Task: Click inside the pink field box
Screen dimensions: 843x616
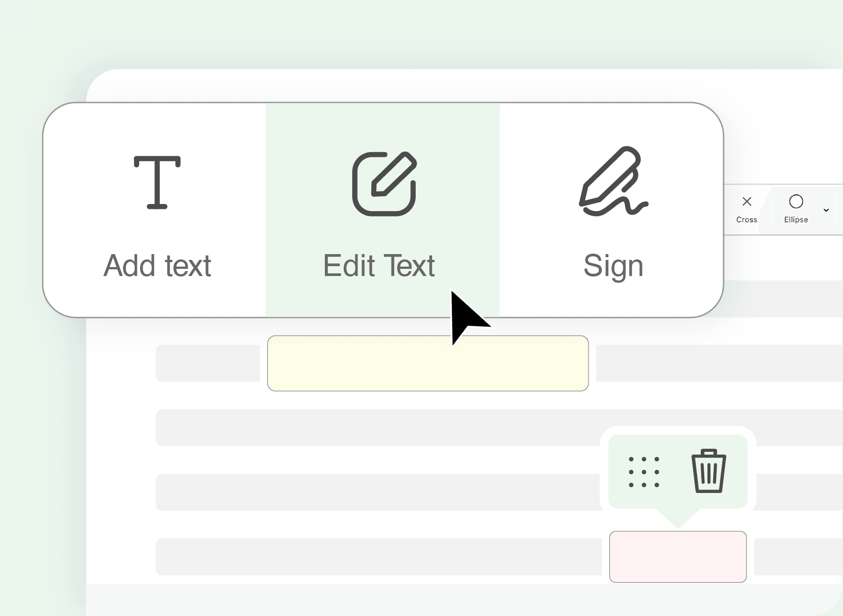Action: pyautogui.click(x=678, y=557)
